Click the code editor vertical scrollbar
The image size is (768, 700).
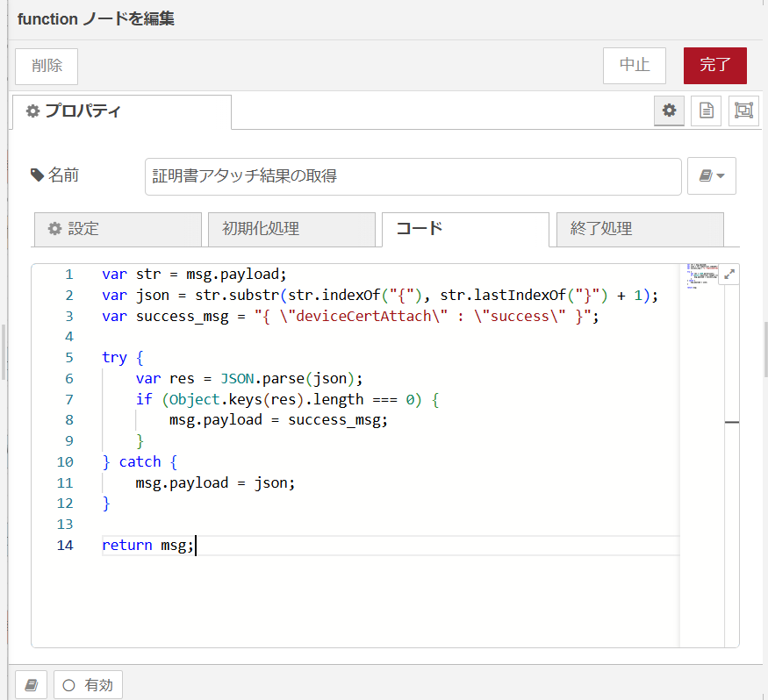pos(732,455)
